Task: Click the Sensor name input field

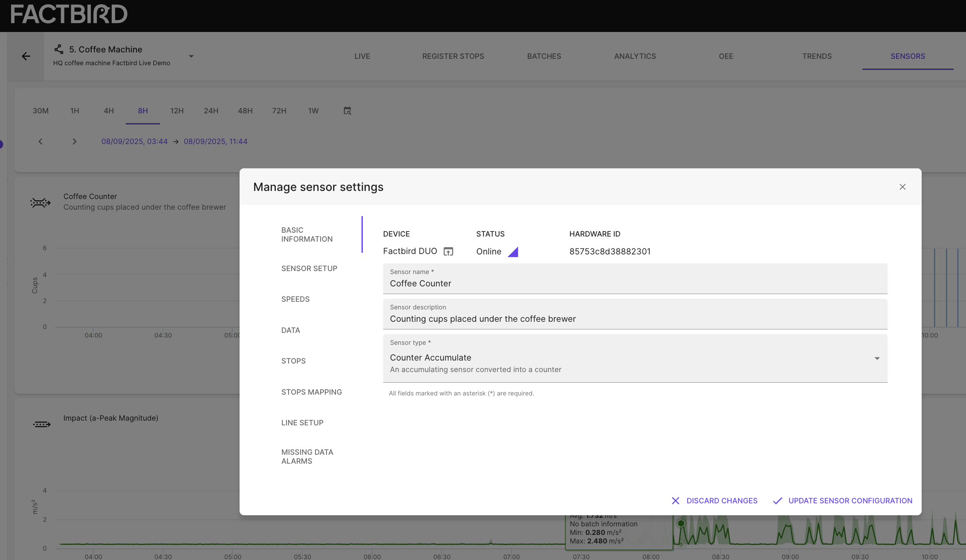Action: coord(635,279)
